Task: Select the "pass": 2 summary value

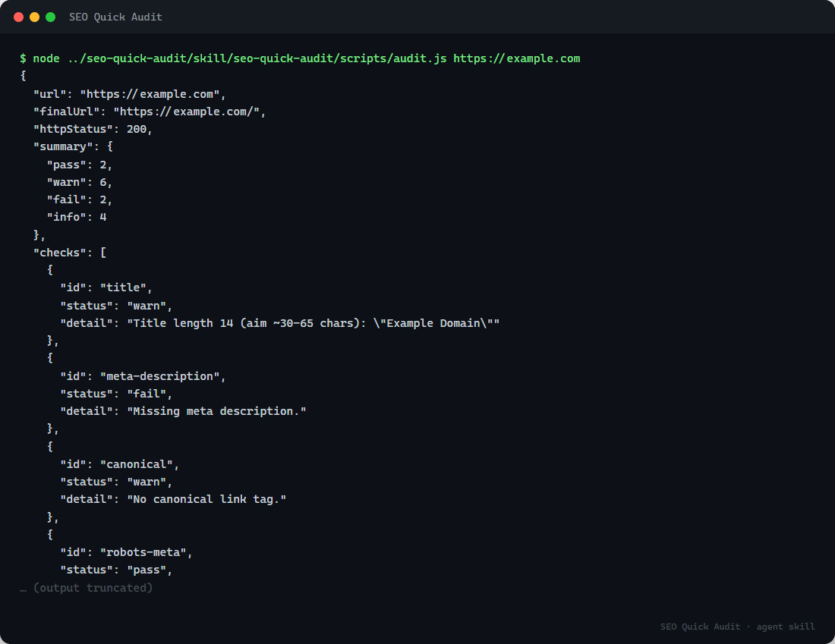Action: pos(80,165)
